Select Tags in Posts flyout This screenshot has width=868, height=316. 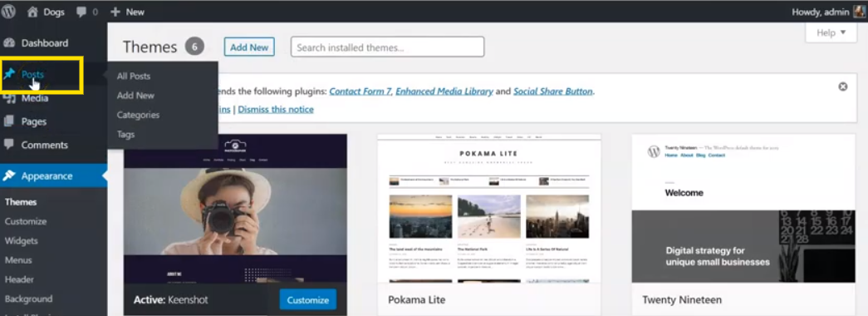coord(125,134)
